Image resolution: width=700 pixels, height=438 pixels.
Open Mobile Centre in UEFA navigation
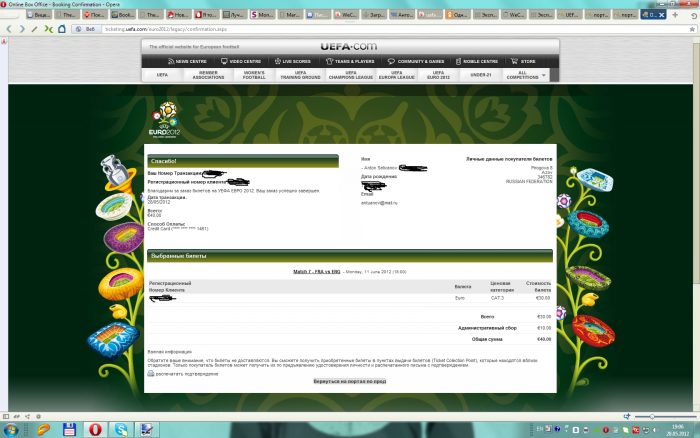tap(477, 61)
